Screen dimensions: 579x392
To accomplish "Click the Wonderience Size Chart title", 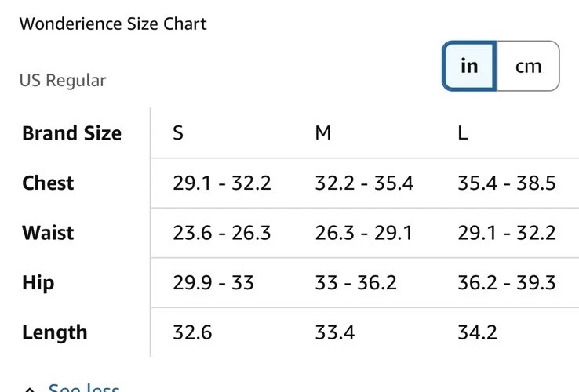I will tap(113, 24).
